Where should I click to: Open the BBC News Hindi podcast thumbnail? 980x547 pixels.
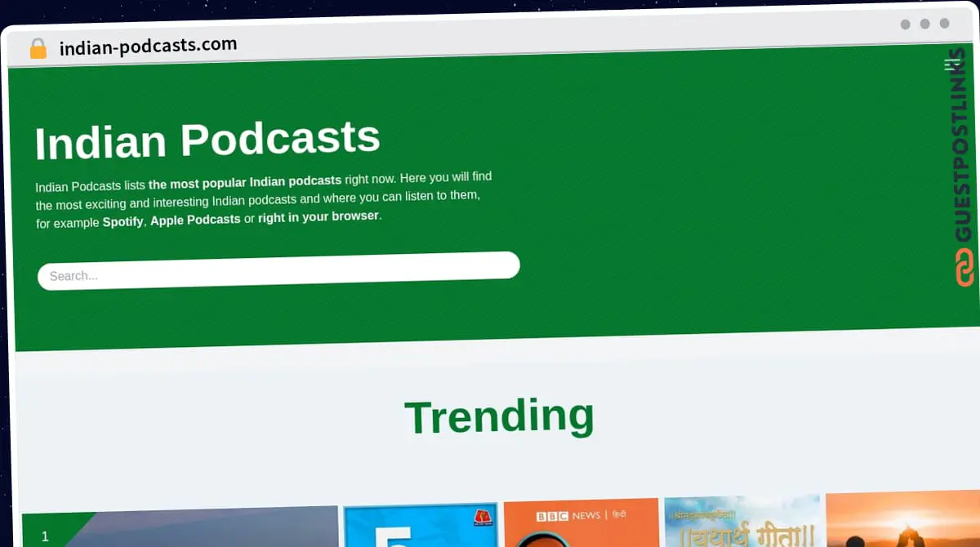tap(581, 523)
